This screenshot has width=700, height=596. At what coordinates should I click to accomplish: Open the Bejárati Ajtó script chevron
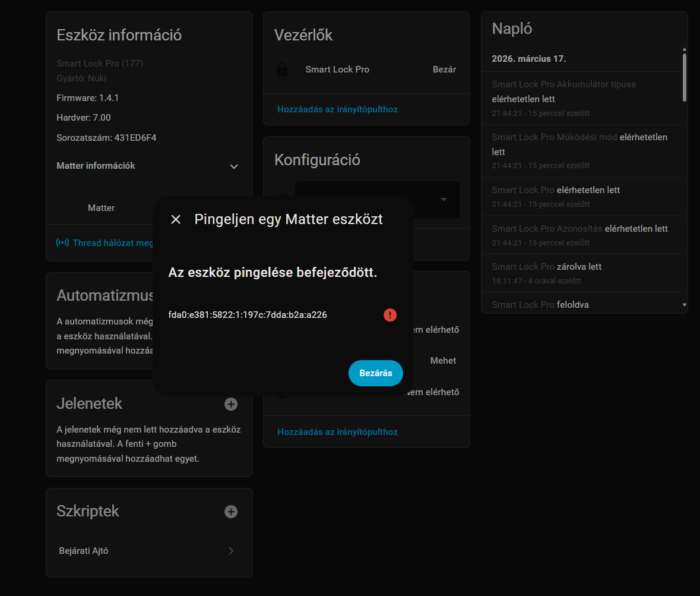pyautogui.click(x=231, y=551)
